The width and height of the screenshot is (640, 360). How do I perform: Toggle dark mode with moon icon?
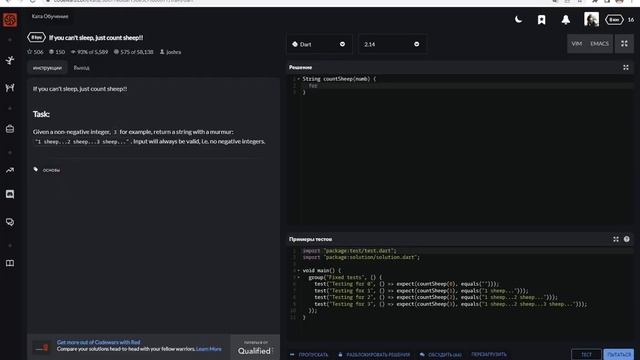[518, 19]
